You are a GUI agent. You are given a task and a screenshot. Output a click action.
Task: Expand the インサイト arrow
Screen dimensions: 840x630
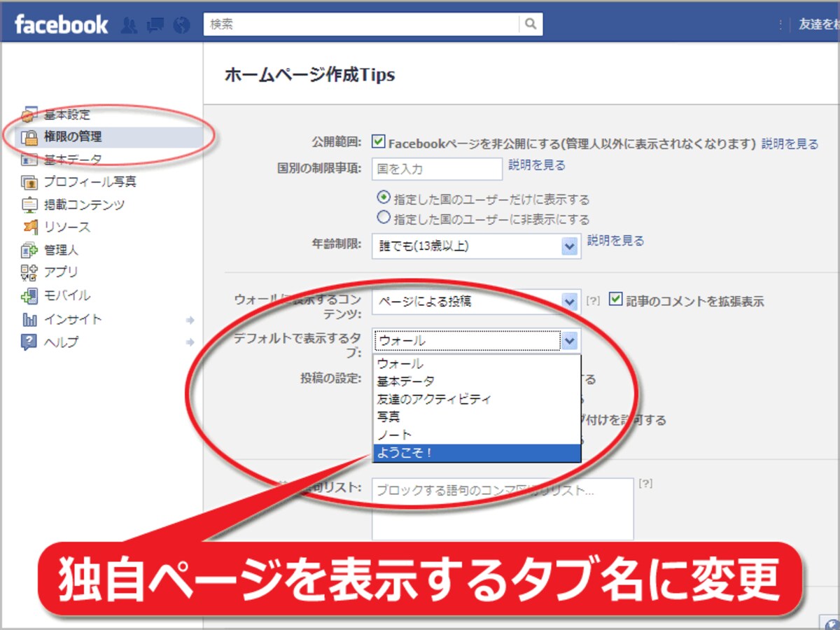190,320
